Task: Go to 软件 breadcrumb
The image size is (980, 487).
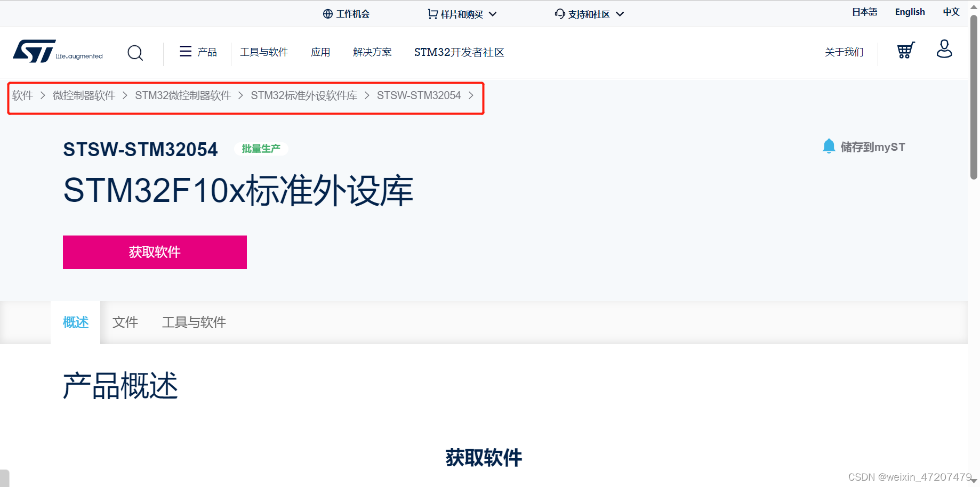Action: pyautogui.click(x=22, y=95)
